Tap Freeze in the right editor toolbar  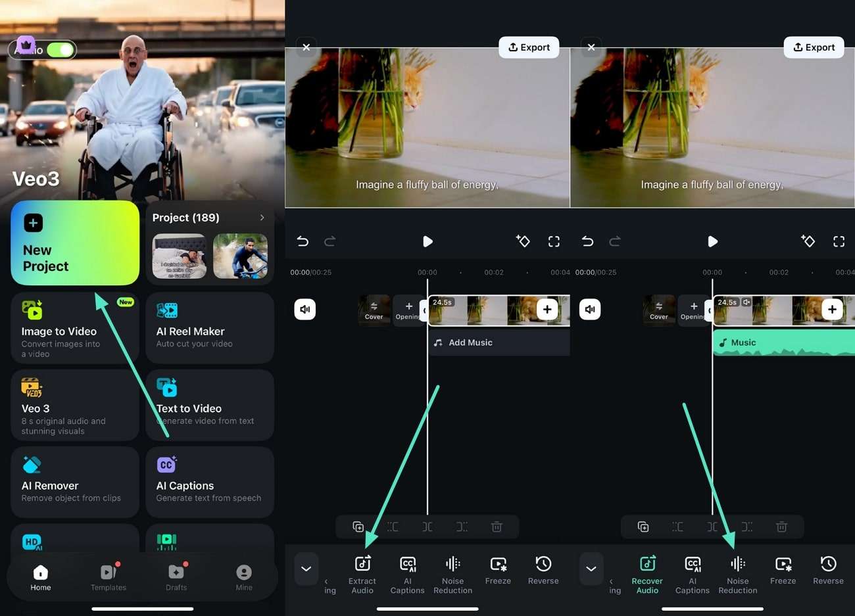(783, 571)
